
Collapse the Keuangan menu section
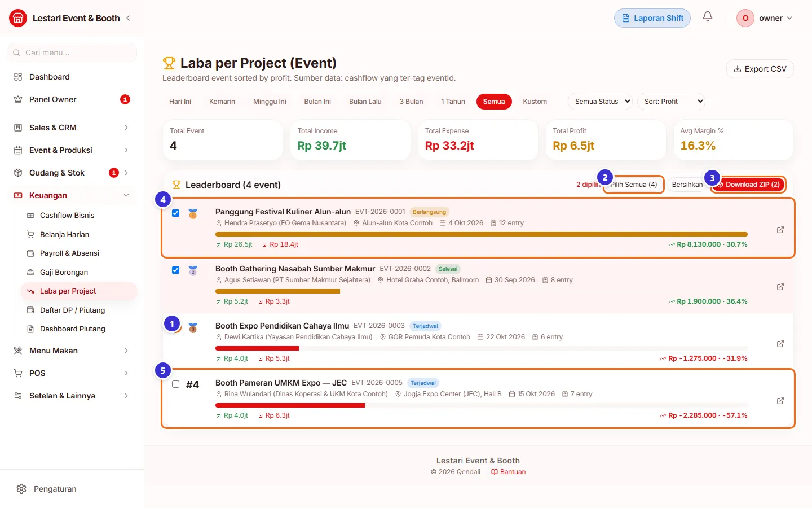(72, 195)
